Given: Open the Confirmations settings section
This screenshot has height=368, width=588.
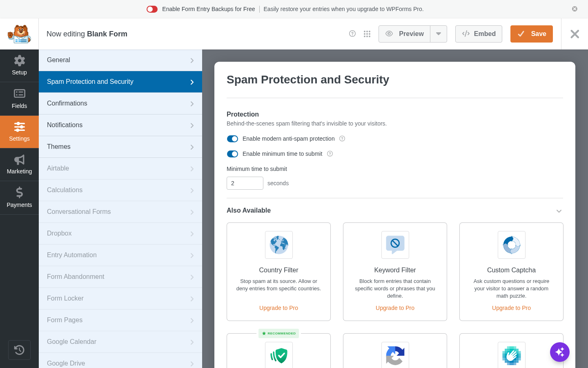Looking at the screenshot, I should [x=120, y=103].
